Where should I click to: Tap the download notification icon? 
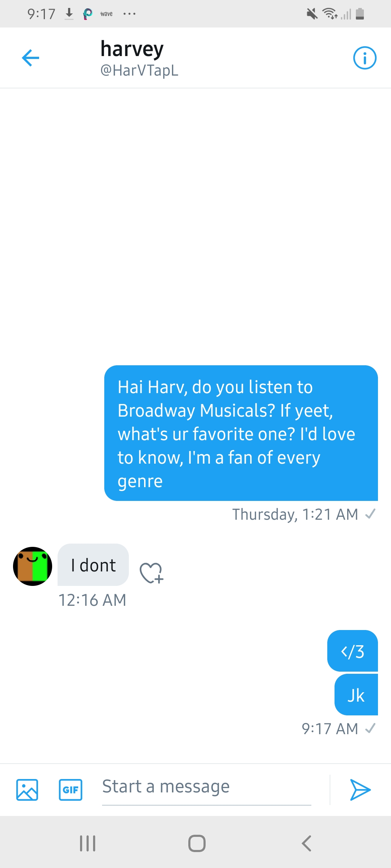pos(69,14)
